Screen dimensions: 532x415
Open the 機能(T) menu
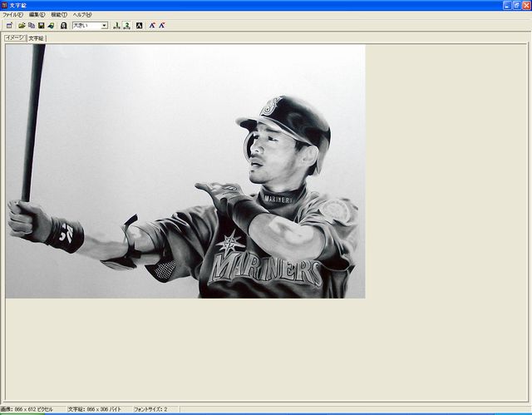click(x=59, y=15)
